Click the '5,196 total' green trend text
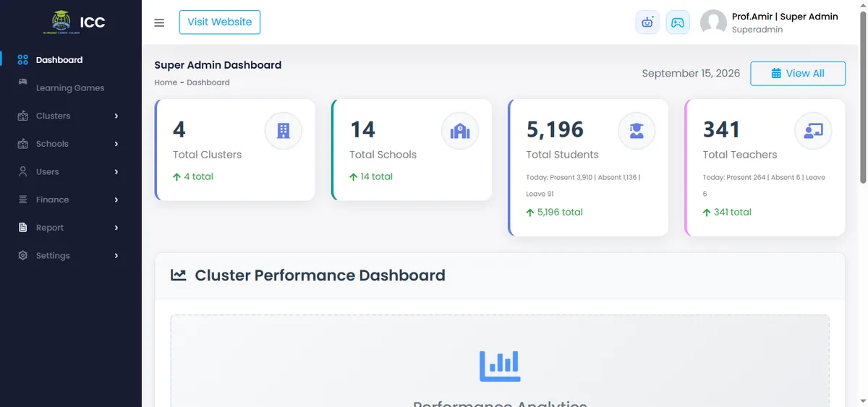 click(x=555, y=213)
